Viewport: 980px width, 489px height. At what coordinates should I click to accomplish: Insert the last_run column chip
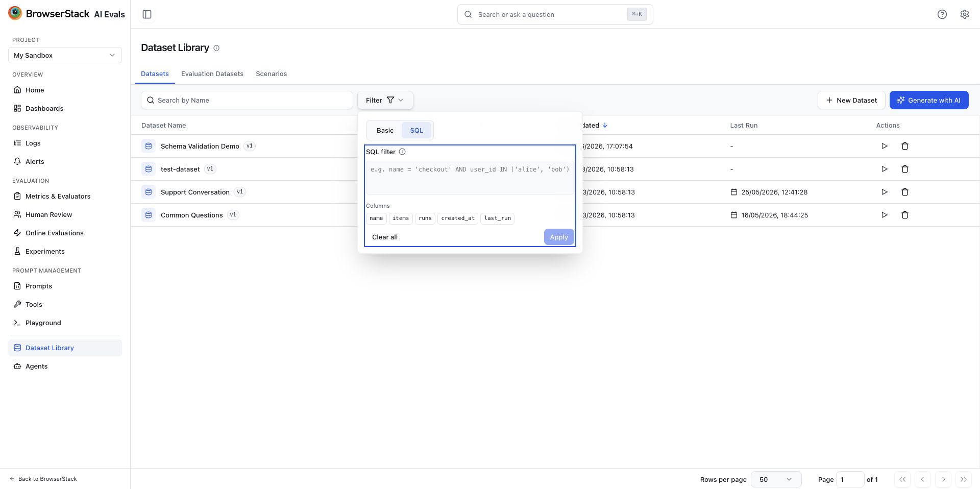(x=498, y=218)
